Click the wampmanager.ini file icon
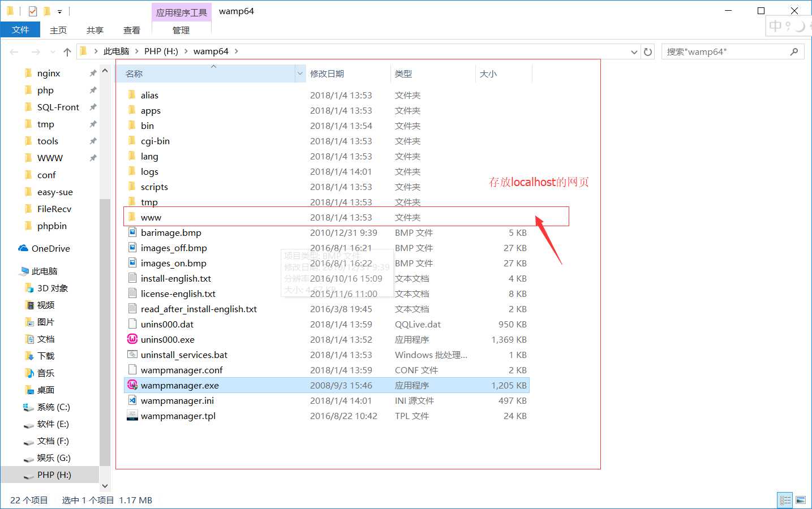The image size is (812, 509). (x=132, y=400)
